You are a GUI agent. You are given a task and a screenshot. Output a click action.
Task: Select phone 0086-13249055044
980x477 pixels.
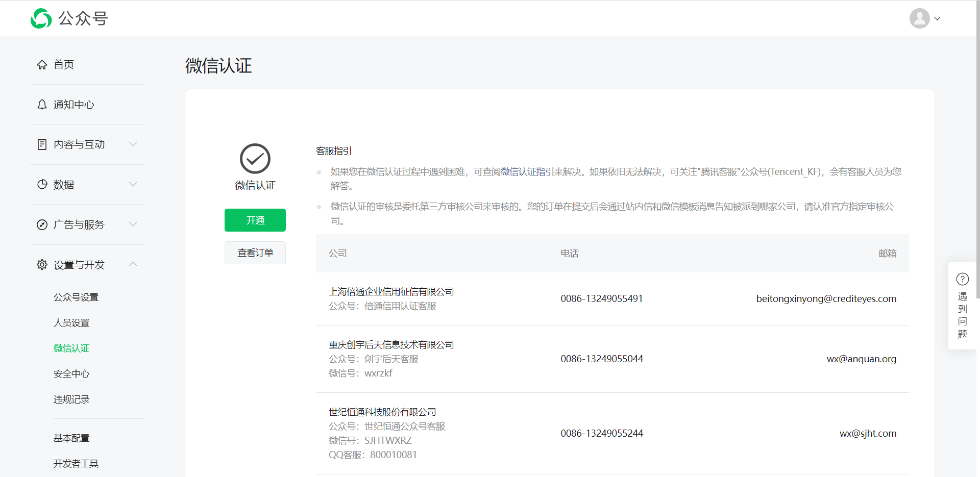click(x=602, y=359)
